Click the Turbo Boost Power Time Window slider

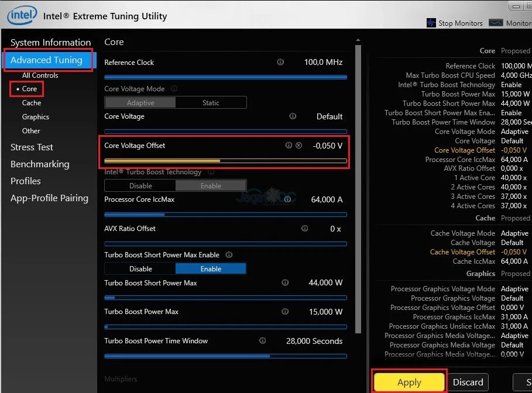click(x=226, y=356)
